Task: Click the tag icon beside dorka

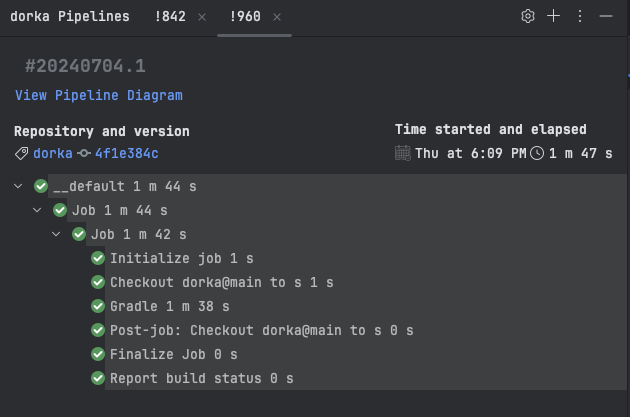Action: (21, 153)
